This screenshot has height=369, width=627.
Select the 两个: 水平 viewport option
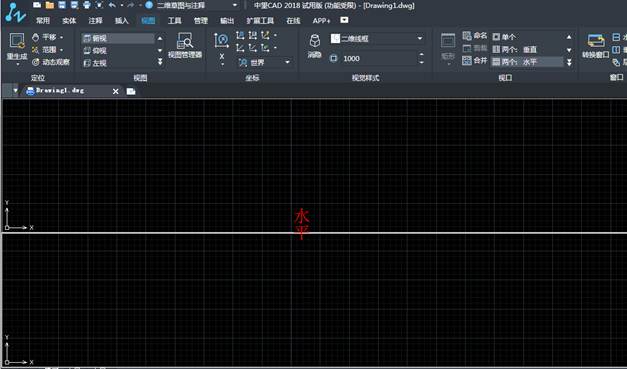coord(527,62)
